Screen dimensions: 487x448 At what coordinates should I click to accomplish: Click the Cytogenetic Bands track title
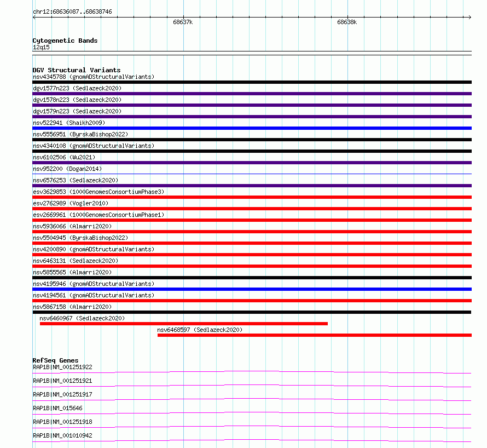point(65,41)
